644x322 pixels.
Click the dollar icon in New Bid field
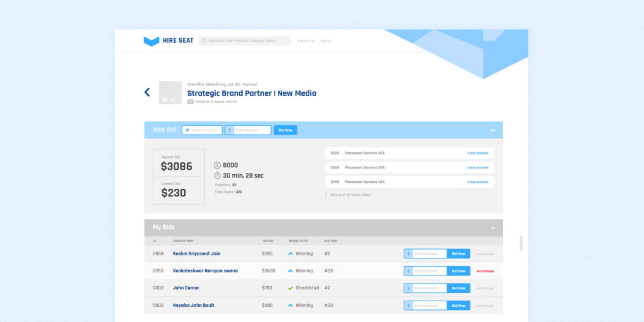[x=229, y=130]
